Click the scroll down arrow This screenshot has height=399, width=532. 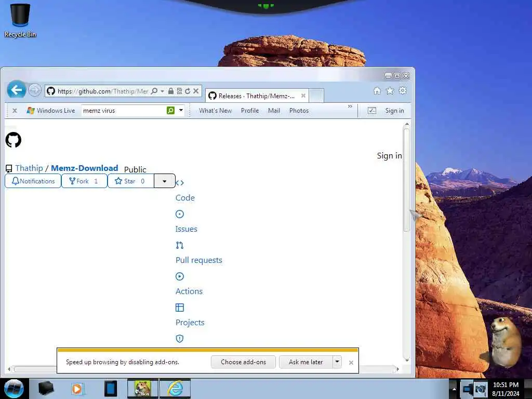pyautogui.click(x=407, y=360)
